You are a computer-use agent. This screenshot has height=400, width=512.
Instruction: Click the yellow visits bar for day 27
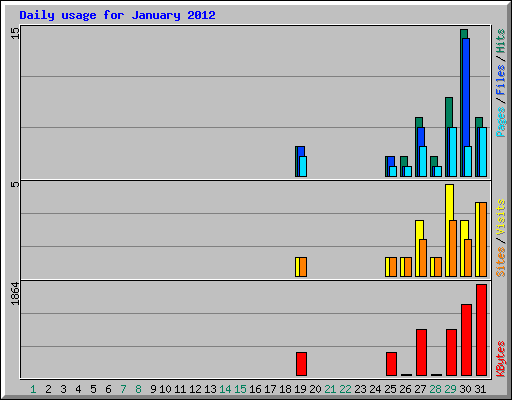[418, 230]
